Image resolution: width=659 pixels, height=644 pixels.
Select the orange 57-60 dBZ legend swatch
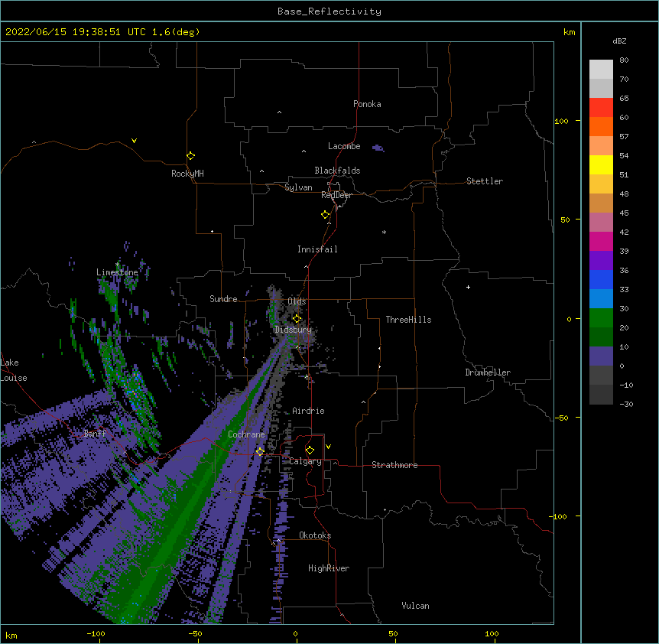(601, 126)
